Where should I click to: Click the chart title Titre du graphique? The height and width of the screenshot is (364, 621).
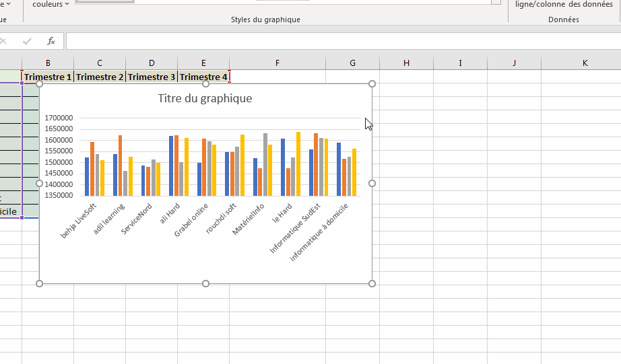pos(205,98)
